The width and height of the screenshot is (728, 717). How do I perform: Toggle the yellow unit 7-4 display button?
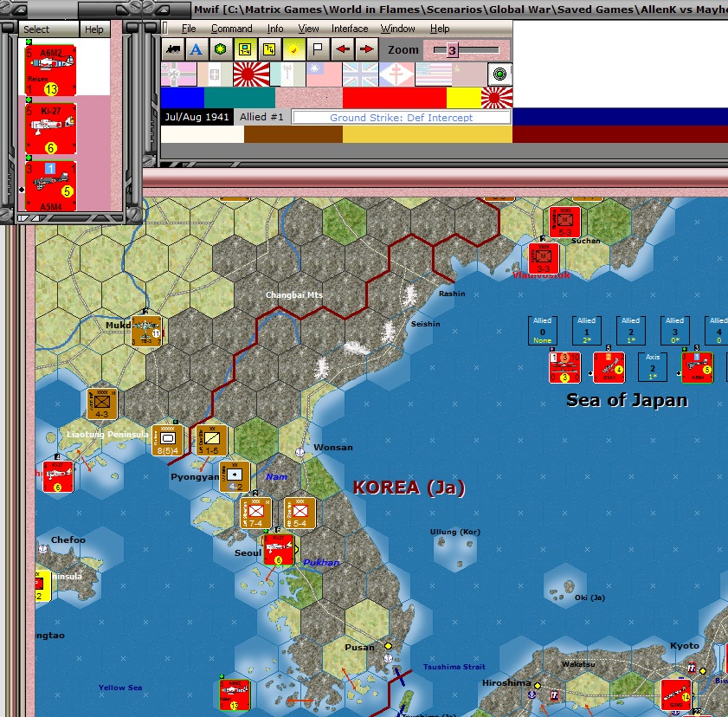[x=245, y=49]
